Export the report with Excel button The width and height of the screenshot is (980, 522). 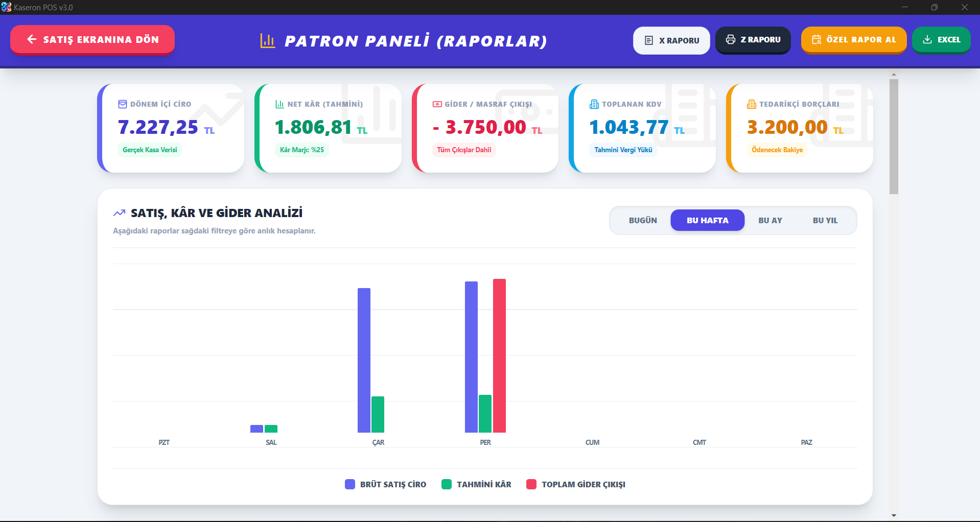click(941, 40)
